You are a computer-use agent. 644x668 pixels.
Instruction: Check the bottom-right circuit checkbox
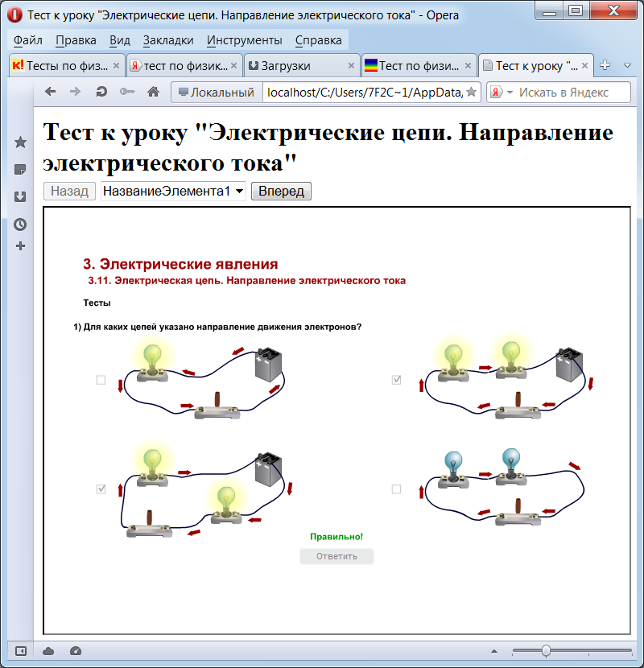coord(396,489)
